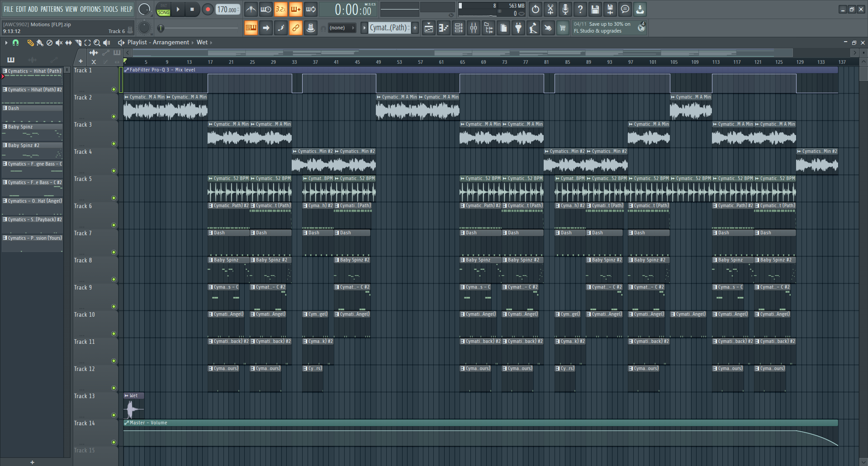Image resolution: width=868 pixels, height=466 pixels.
Task: Click the Stop button
Action: [x=192, y=10]
